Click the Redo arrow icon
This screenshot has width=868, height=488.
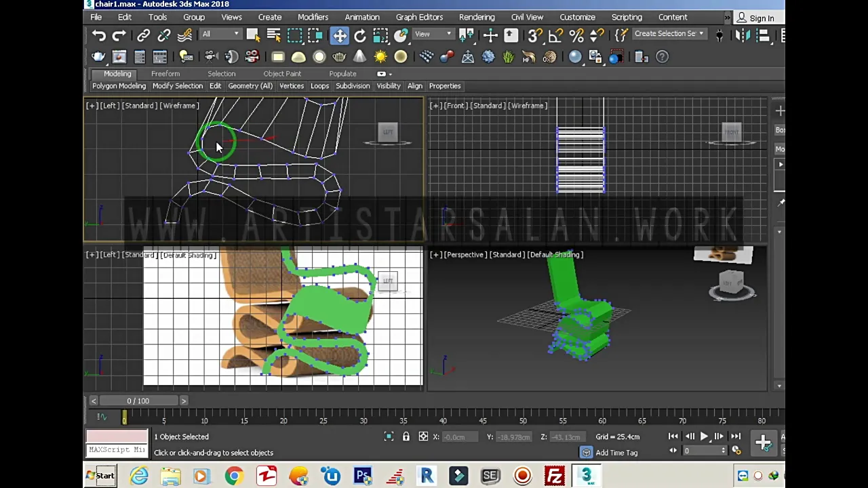119,35
